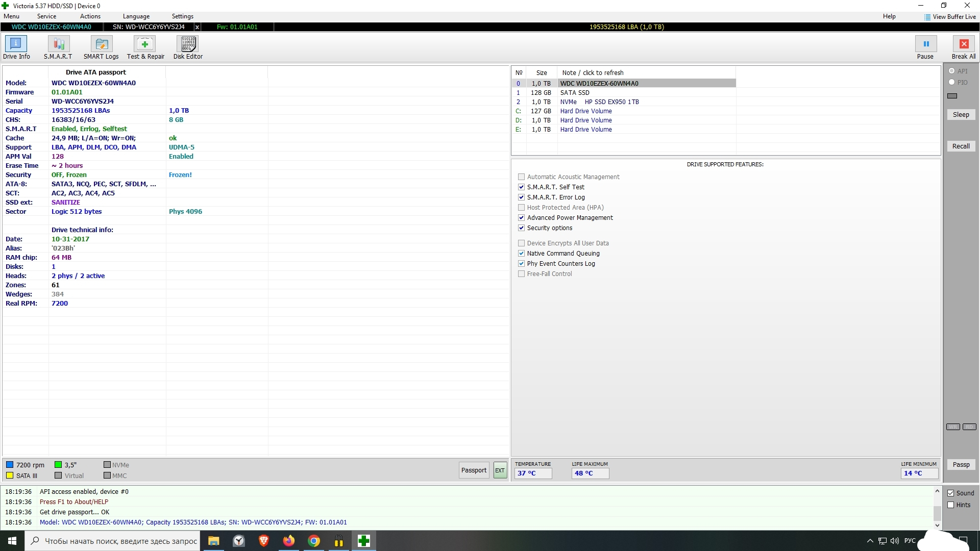980x551 pixels.
Task: Toggle Free-Fall Control checkbox
Action: 521,274
